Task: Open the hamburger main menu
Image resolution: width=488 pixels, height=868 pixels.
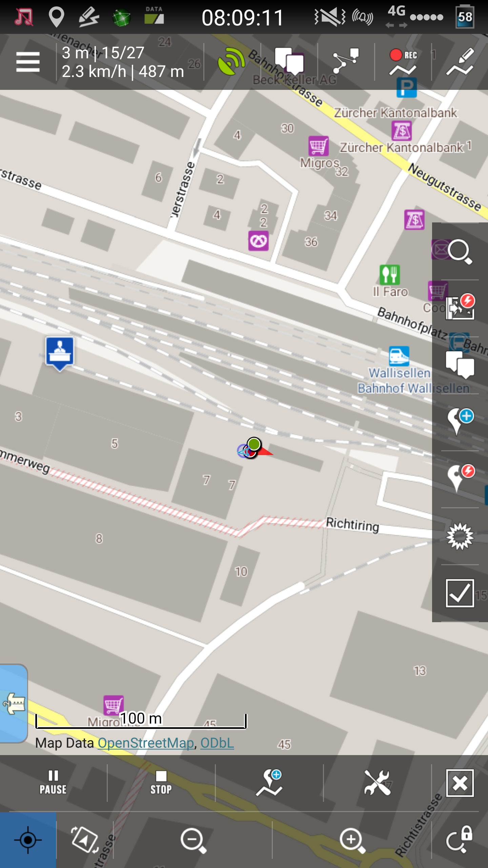Action: [28, 62]
